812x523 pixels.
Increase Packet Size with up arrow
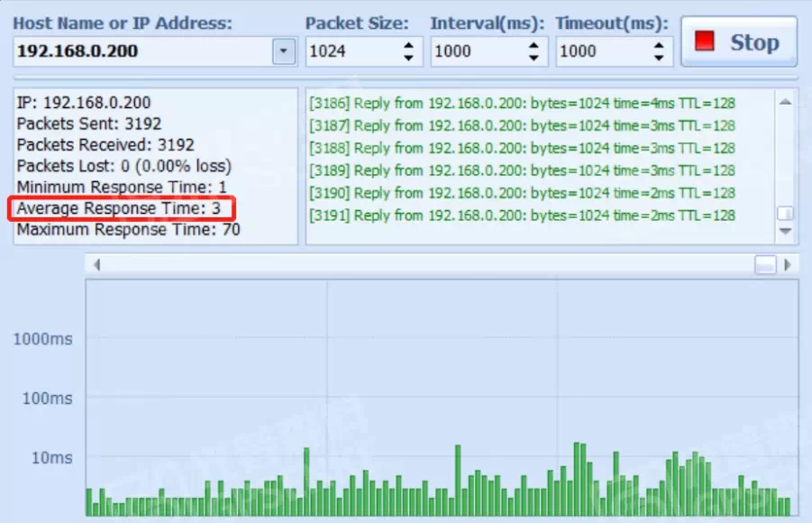pos(409,45)
